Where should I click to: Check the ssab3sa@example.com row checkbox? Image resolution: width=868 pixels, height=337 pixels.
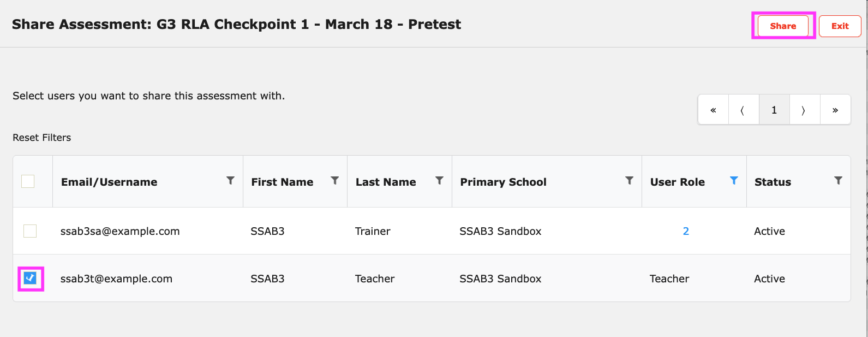(x=30, y=231)
